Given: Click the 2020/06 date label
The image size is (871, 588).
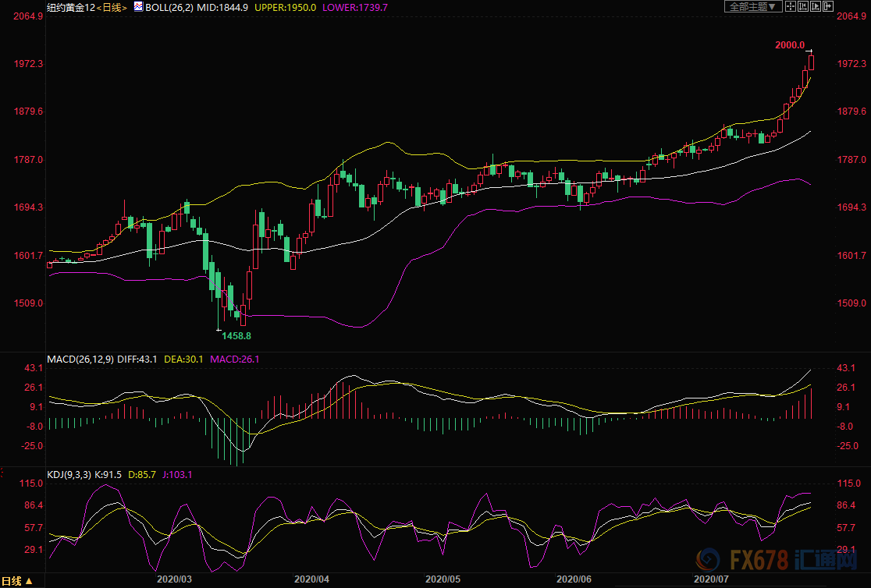Looking at the screenshot, I should click(x=574, y=579).
